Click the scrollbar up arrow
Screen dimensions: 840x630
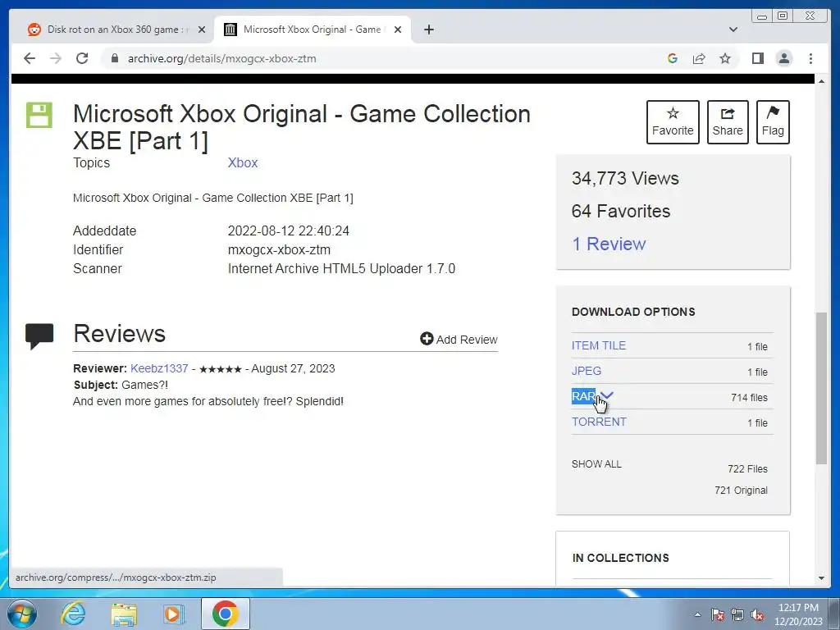tap(821, 81)
